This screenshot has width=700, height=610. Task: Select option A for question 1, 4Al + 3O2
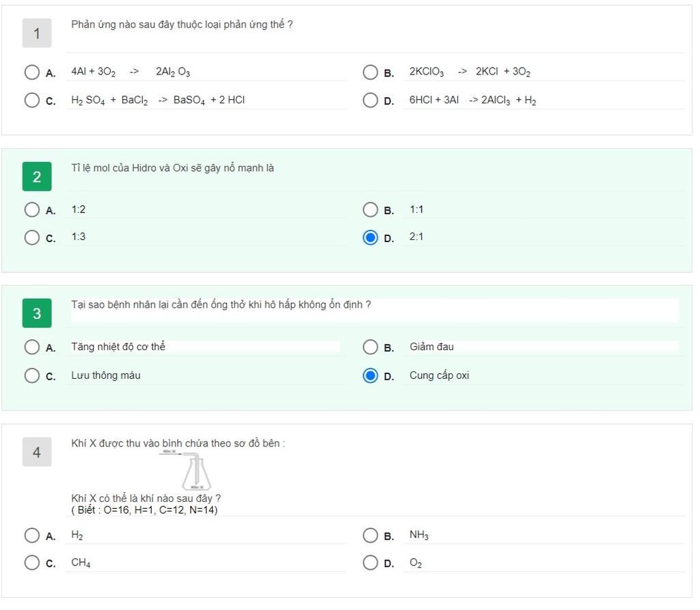(31, 72)
